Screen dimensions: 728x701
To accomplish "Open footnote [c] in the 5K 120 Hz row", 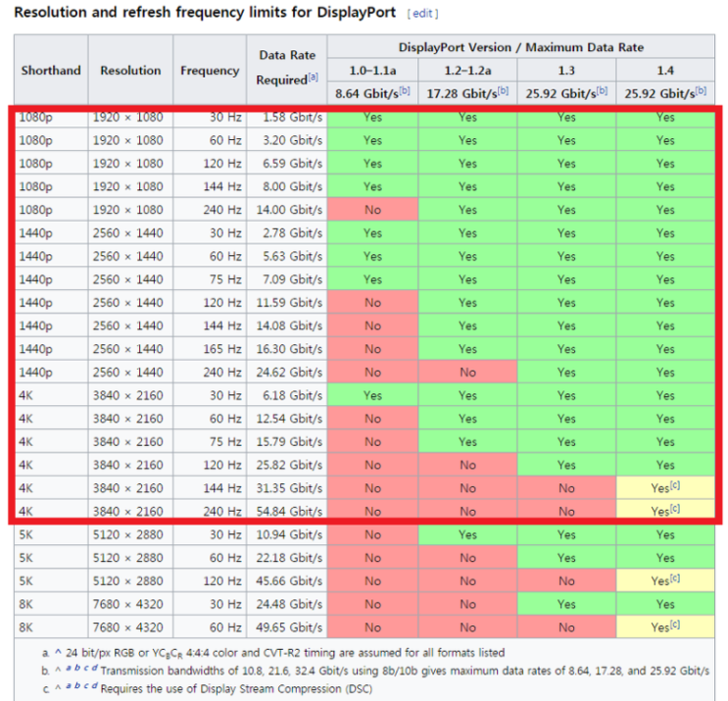I will [x=675, y=578].
